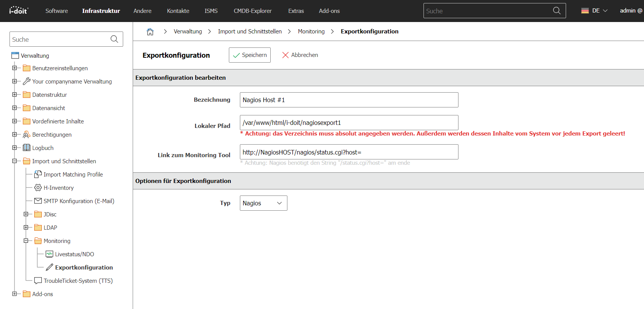
Task: Click the Lokaler Pfad input field
Action: [x=349, y=123]
